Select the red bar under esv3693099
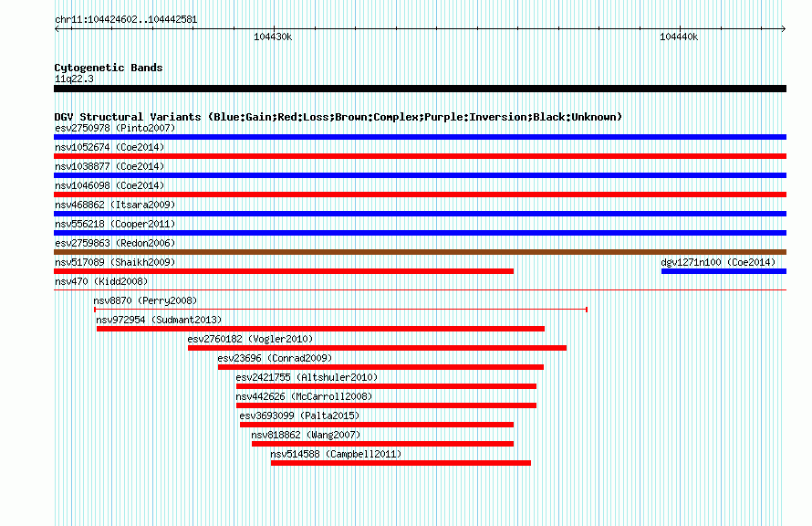 point(377,425)
